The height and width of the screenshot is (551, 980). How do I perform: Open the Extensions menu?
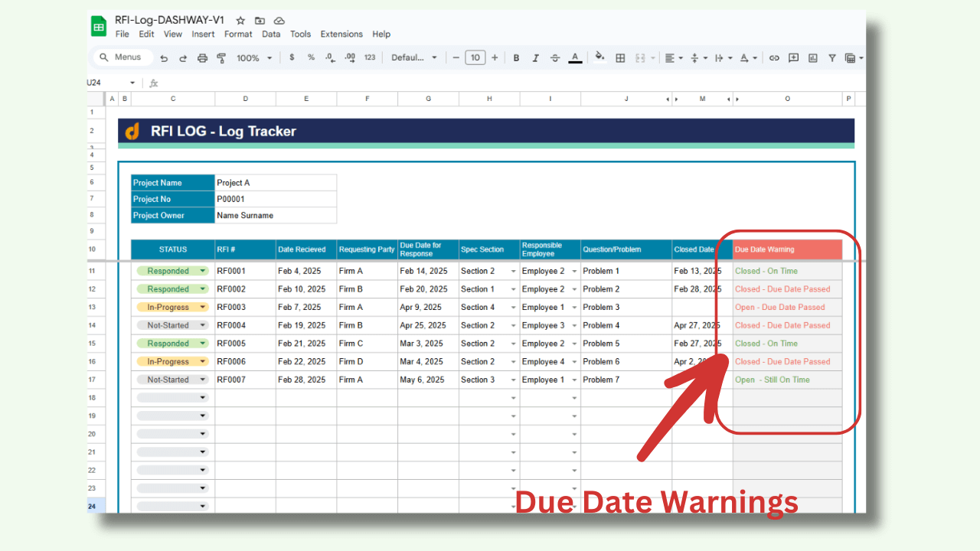tap(341, 34)
